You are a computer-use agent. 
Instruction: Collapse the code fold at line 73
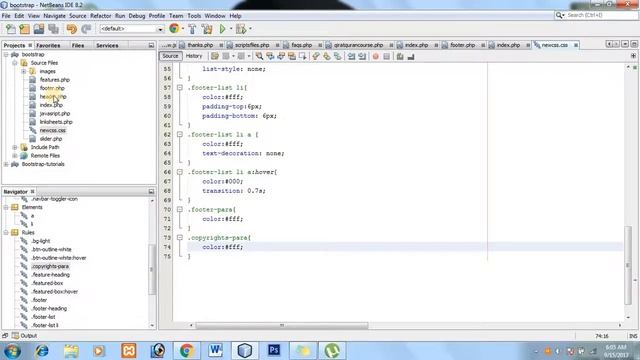(x=180, y=238)
